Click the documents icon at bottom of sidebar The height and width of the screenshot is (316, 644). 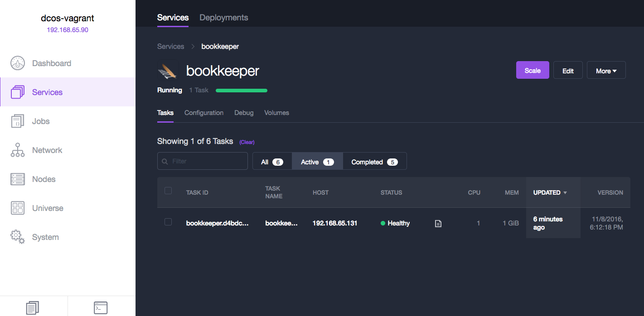point(33,307)
